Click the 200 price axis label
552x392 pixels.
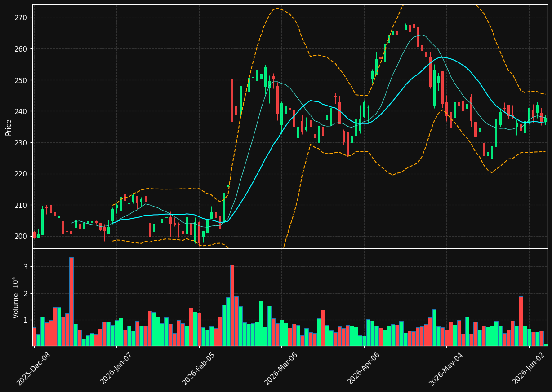pos(21,237)
